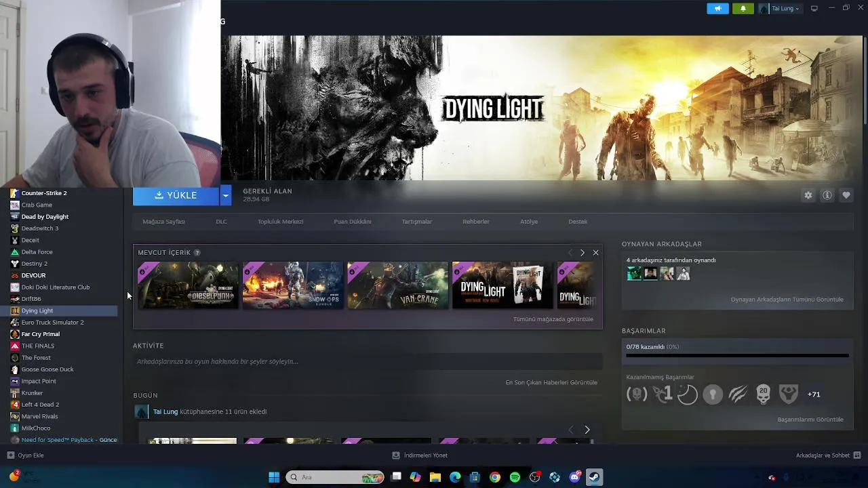Select Destiny 2 in the library
The width and height of the screenshot is (868, 488).
pyautogui.click(x=35, y=264)
